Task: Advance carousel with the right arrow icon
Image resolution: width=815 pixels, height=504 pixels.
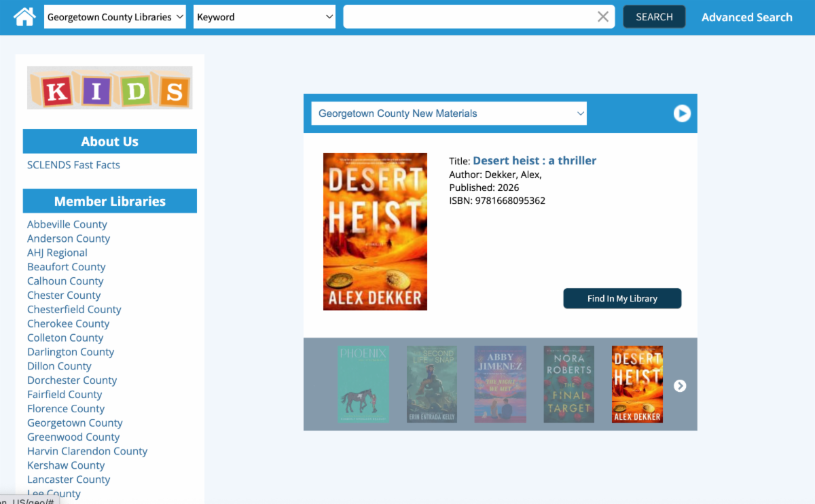Action: click(680, 386)
